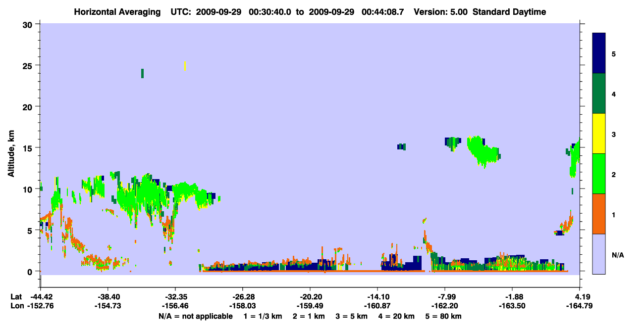Screen dimensions: 644x330
Task: Click the dark green feature near 24 km altitude
Action: [142, 73]
